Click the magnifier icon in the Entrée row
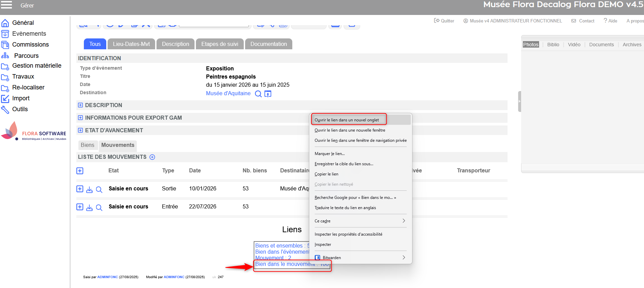 pos(99,207)
